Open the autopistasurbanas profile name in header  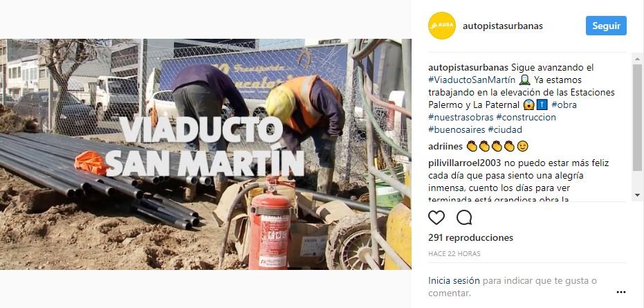tap(503, 26)
